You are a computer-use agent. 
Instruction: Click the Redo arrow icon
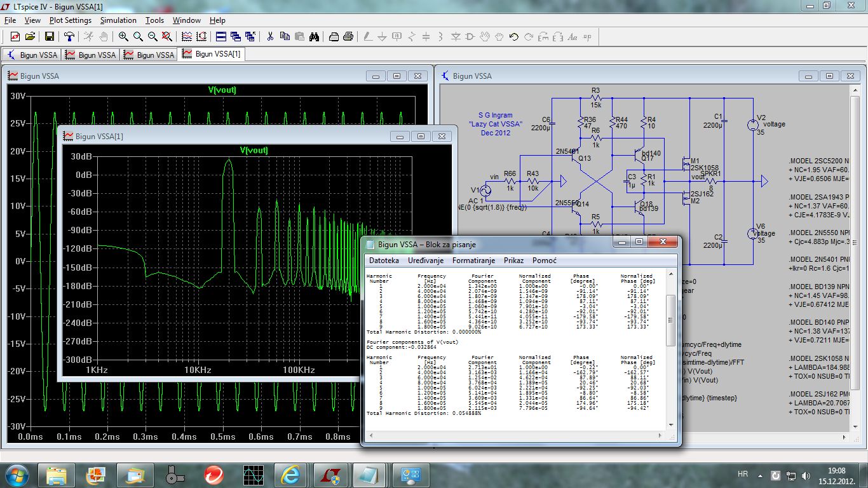529,36
